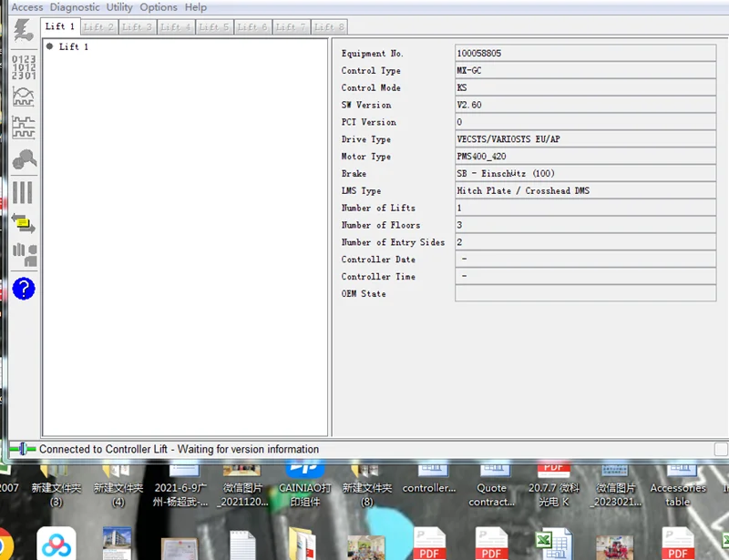Viewport: 729px width, 560px height.
Task: Click the Equipment No. label
Action: [x=373, y=54]
